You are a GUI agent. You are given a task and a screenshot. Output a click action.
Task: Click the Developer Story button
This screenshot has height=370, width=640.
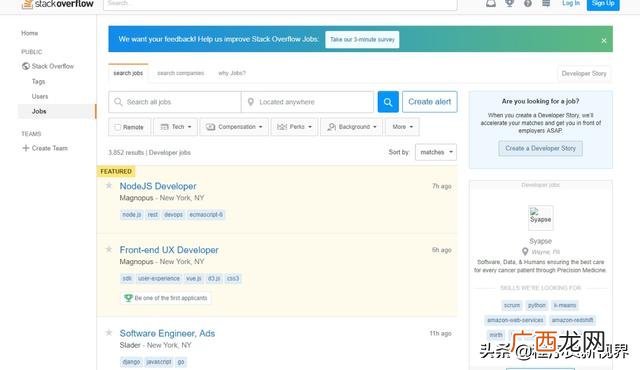click(x=584, y=73)
